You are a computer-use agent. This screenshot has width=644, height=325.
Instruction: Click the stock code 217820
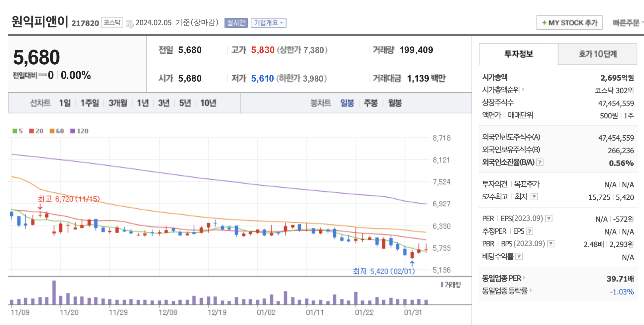[x=85, y=23]
